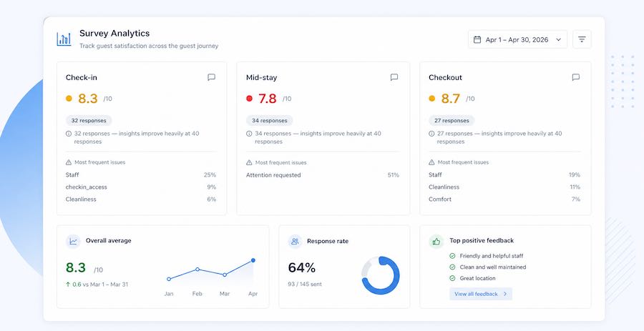Click orange status dot next to 8.7 score
644x331 pixels.
(x=431, y=99)
